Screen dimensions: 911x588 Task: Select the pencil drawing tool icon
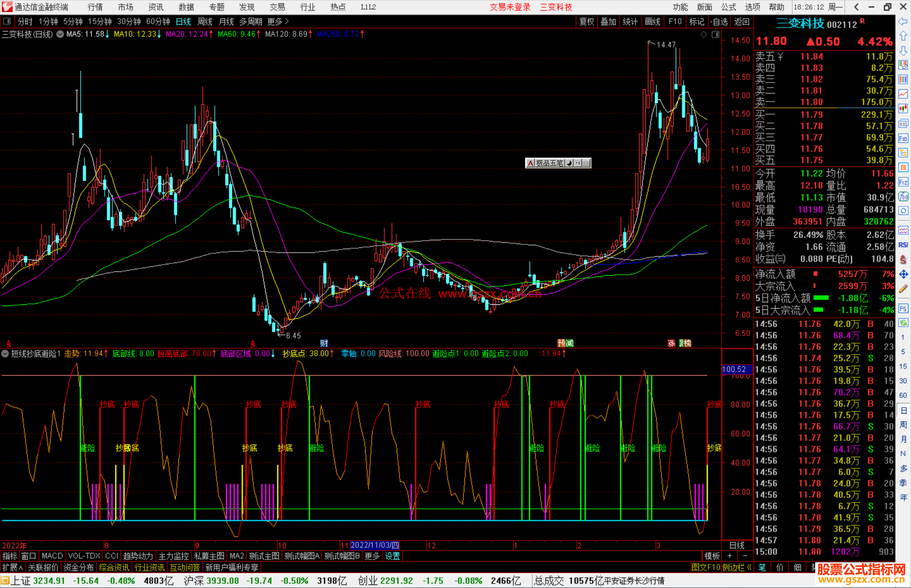903,289
